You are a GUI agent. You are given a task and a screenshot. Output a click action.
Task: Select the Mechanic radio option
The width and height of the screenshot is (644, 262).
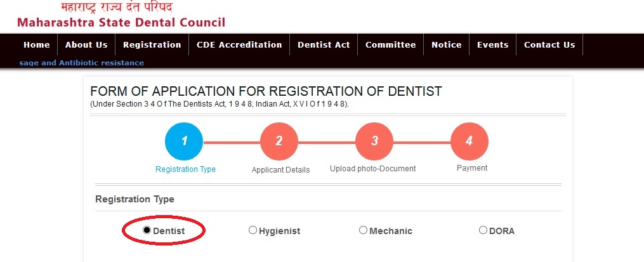pyautogui.click(x=363, y=230)
